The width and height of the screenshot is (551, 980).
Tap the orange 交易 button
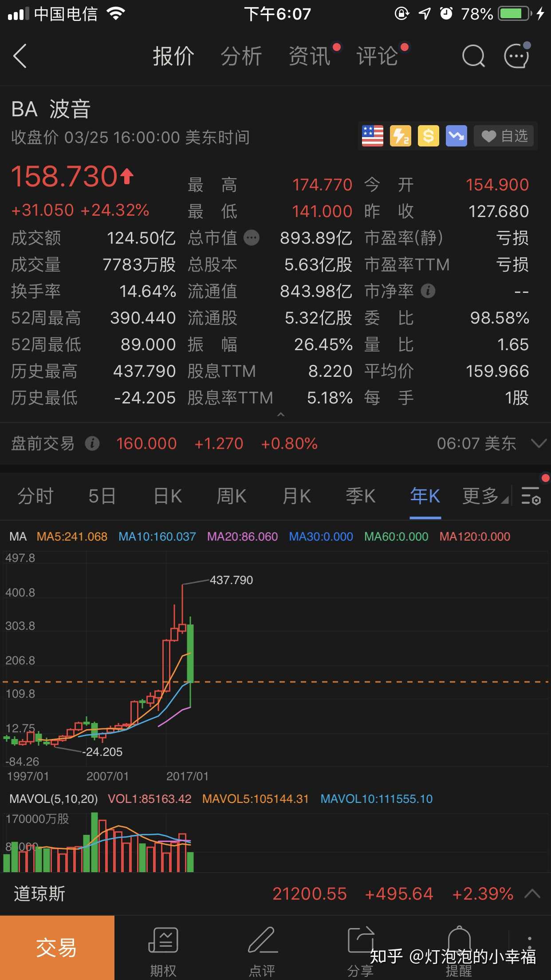click(x=57, y=948)
